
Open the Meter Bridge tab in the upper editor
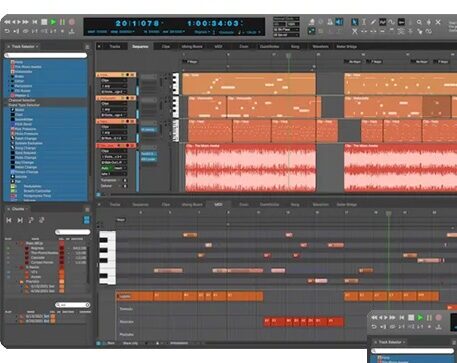point(347,46)
